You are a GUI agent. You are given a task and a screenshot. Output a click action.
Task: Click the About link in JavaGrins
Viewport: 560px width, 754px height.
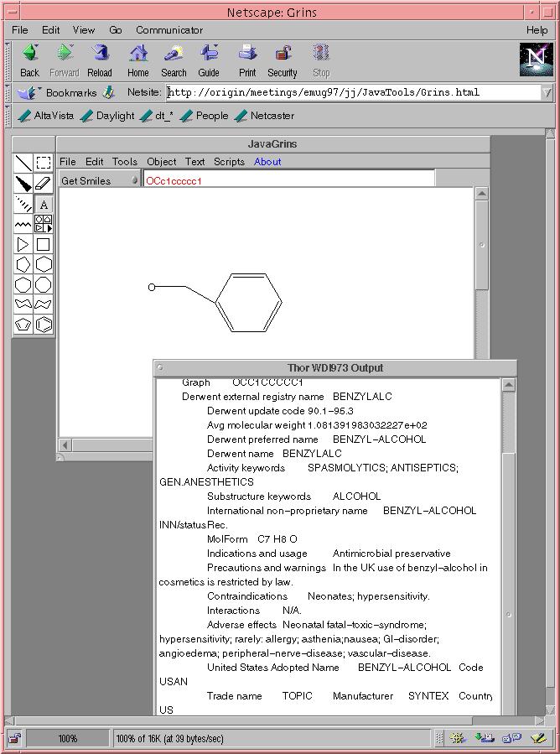click(x=267, y=162)
